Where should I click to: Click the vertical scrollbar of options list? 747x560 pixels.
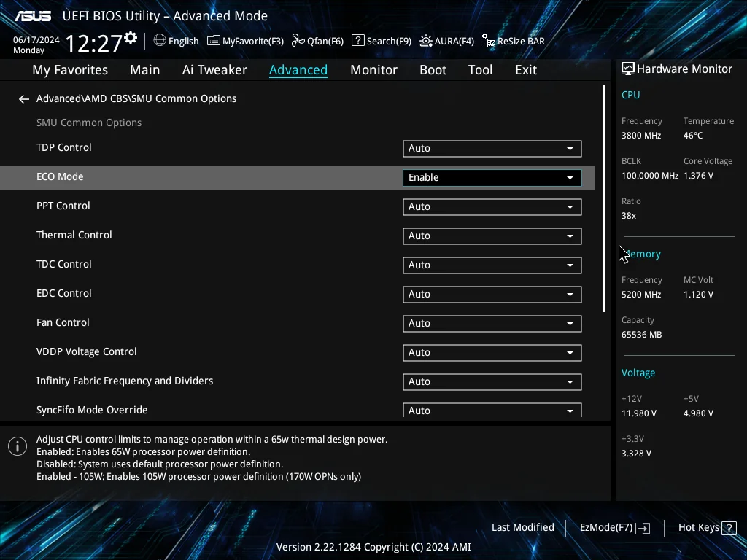pos(604,198)
